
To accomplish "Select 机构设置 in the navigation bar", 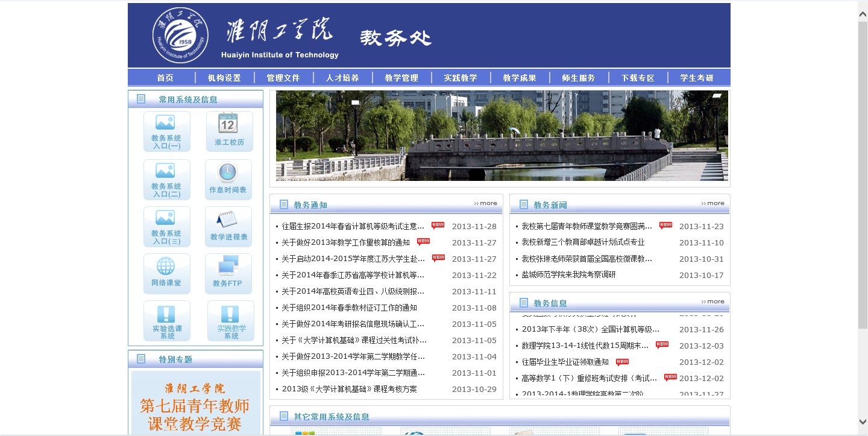I will point(224,78).
